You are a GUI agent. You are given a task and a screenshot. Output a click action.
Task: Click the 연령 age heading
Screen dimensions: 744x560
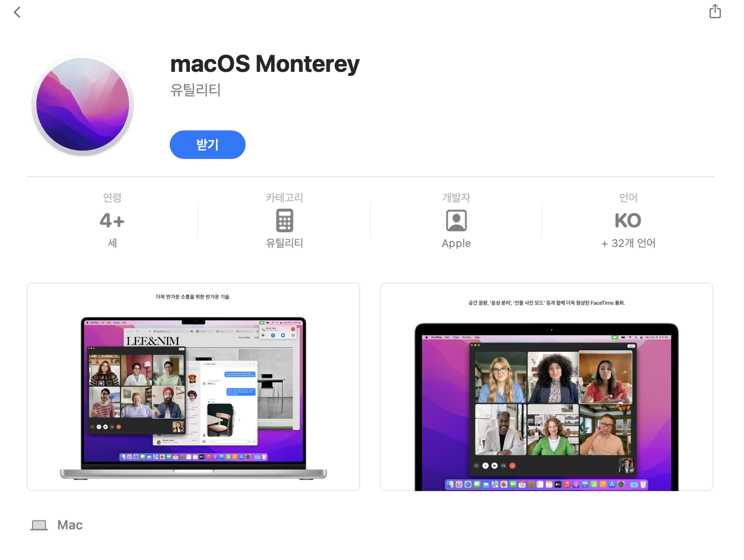112,198
